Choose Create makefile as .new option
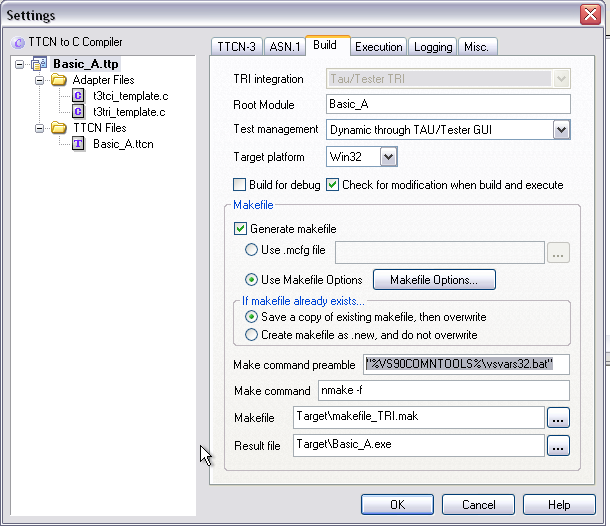 tap(252, 335)
